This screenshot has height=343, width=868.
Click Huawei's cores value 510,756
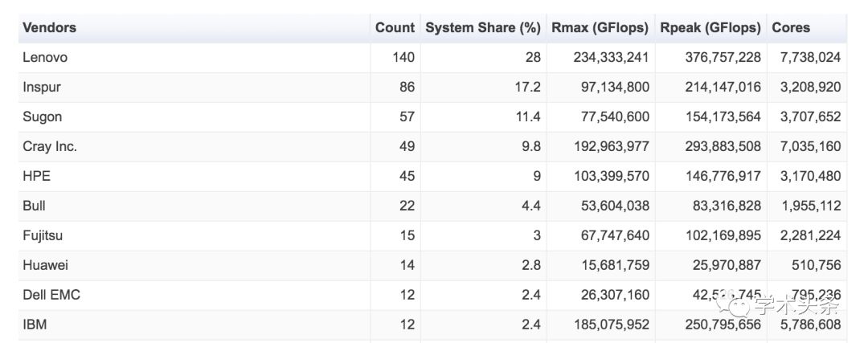(x=817, y=265)
